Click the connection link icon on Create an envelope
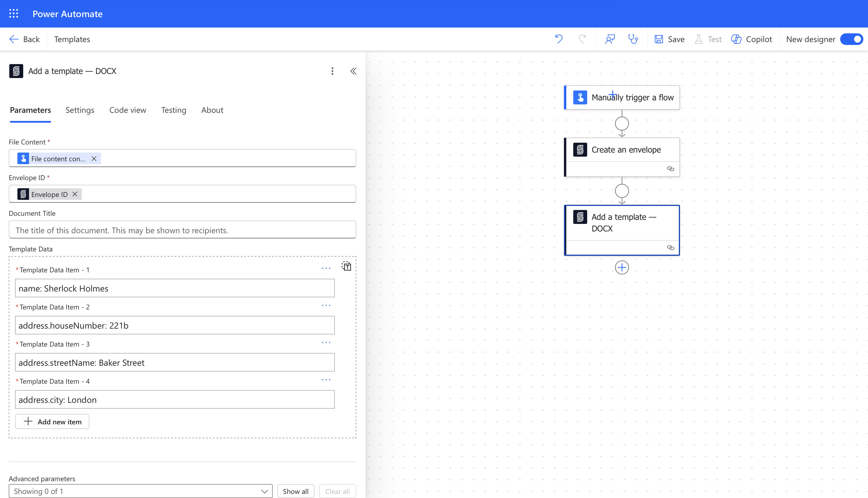868x498 pixels. [x=670, y=169]
